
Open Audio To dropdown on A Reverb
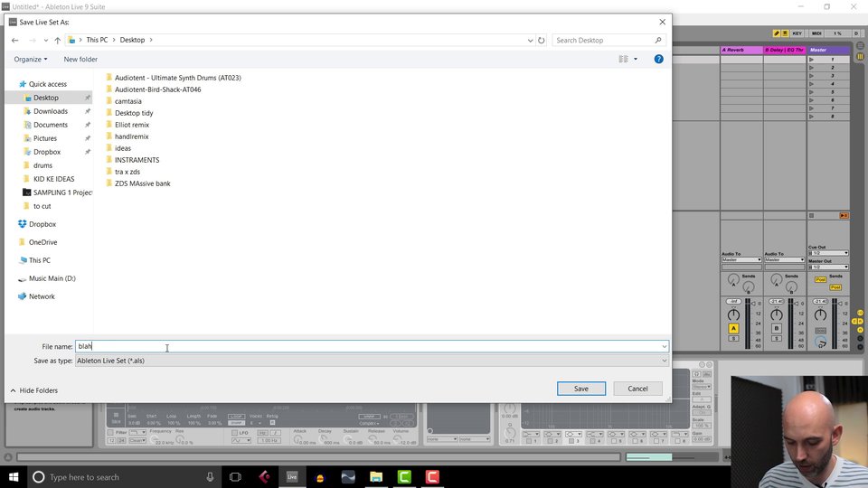pos(741,260)
